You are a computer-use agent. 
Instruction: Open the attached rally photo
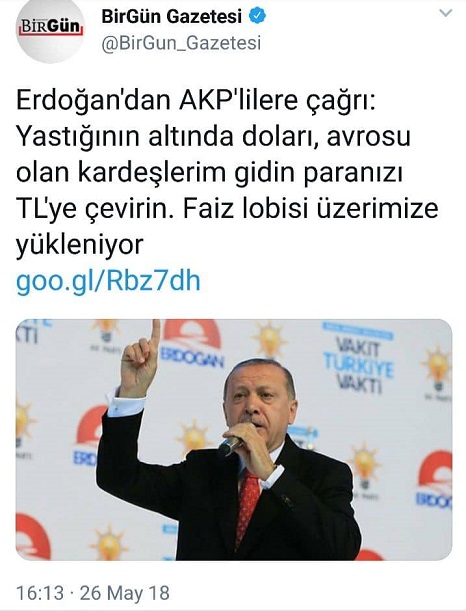(x=234, y=440)
